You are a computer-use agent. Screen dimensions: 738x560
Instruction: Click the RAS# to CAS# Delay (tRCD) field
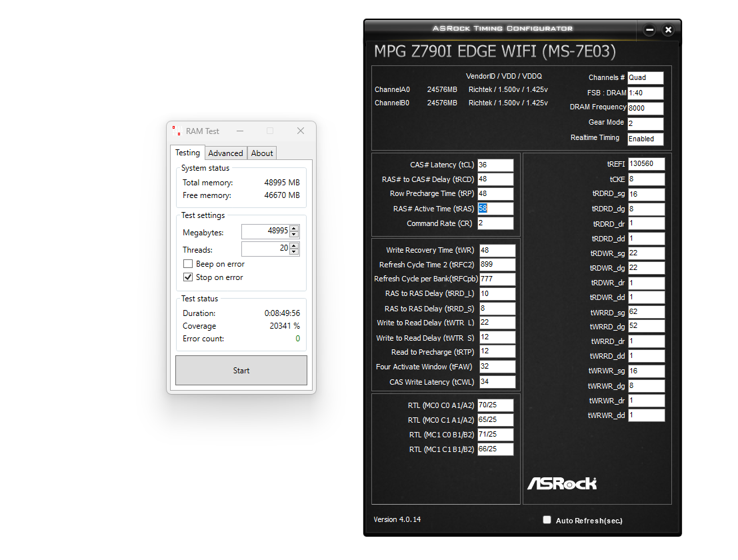[x=495, y=179]
